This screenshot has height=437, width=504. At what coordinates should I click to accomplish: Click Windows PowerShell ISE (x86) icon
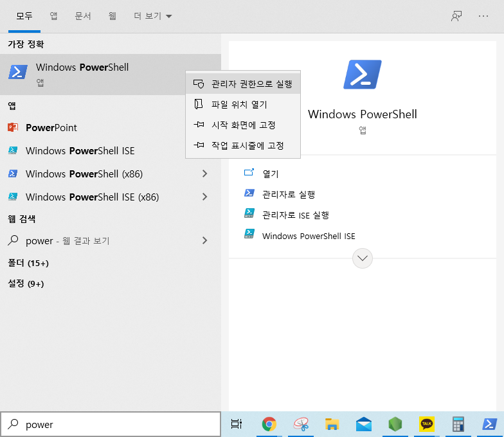[x=13, y=197]
